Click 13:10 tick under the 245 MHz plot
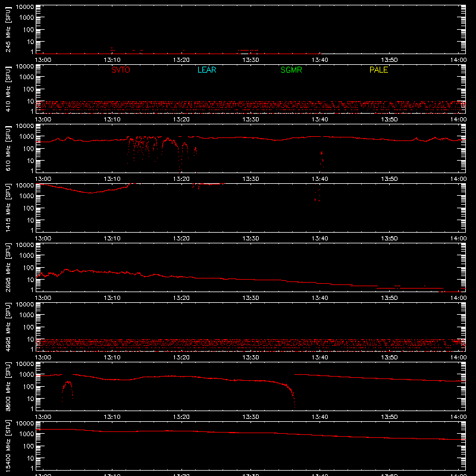This screenshot has height=476, width=476. [x=112, y=60]
